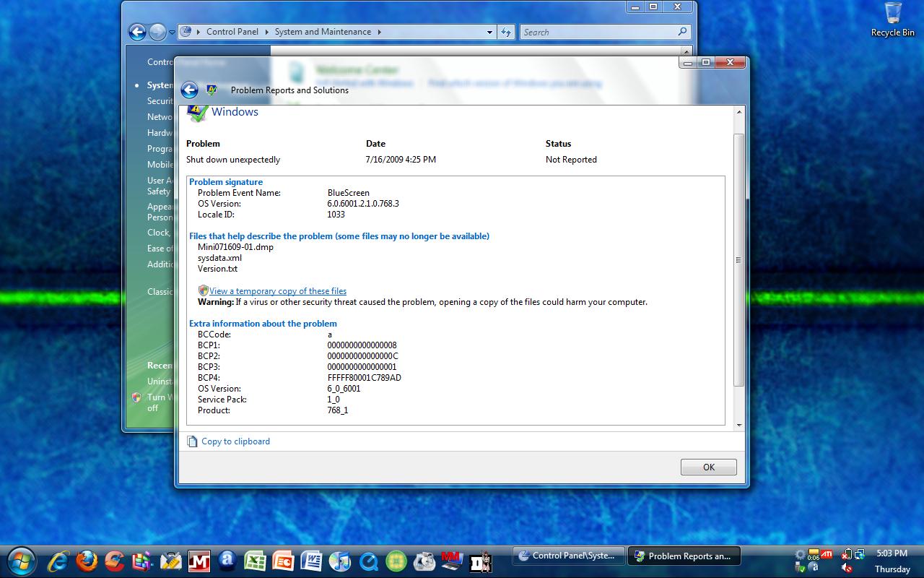The height and width of the screenshot is (578, 924).
Task: Click Control Panel in the address breadcrumb
Action: click(232, 32)
